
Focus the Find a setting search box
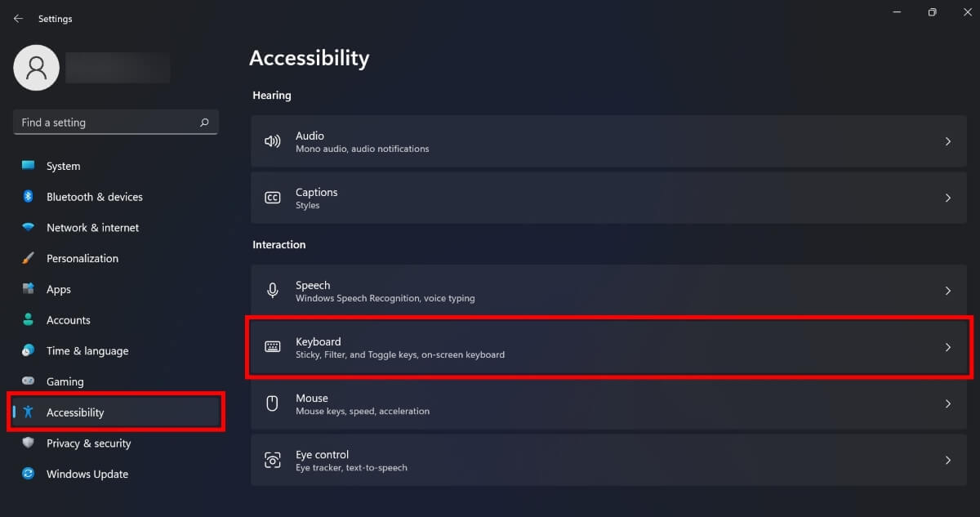[x=106, y=123]
